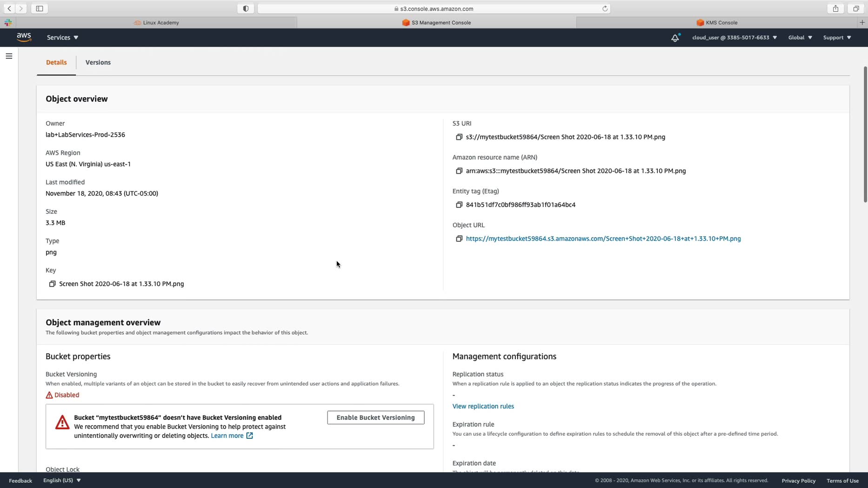868x488 pixels.
Task: Select the S3 Management Console browser tab
Action: click(436, 22)
